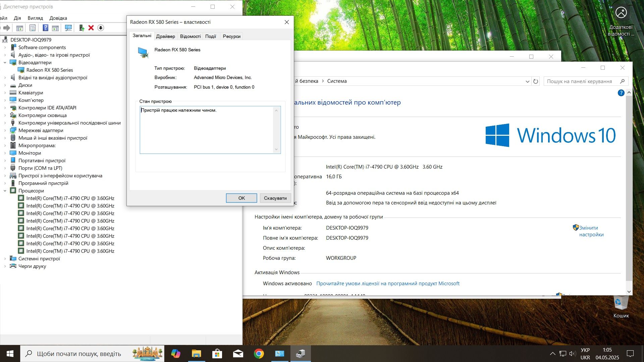Expand the Системні пристрої node

[5, 258]
